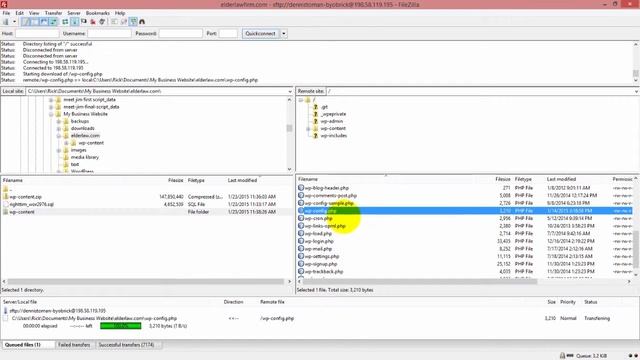Open Site Manager dropdown arrow
Viewport: 640px width, 360px height.
coord(14,22)
